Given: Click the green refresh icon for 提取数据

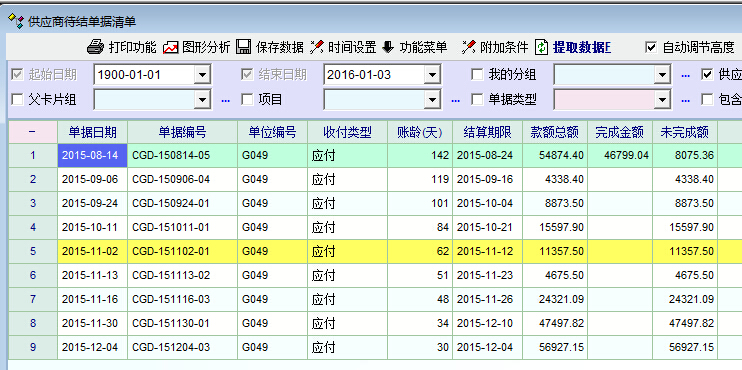Looking at the screenshot, I should [x=542, y=46].
